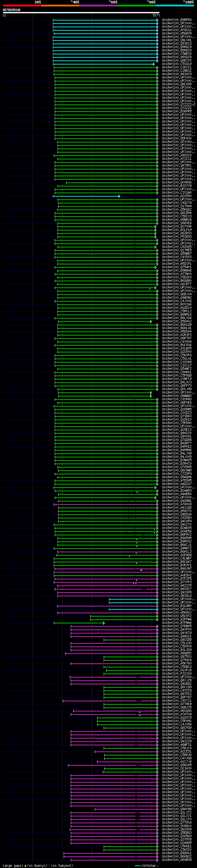Click the UniRef100_A9UZC6 label

tap(177, 155)
